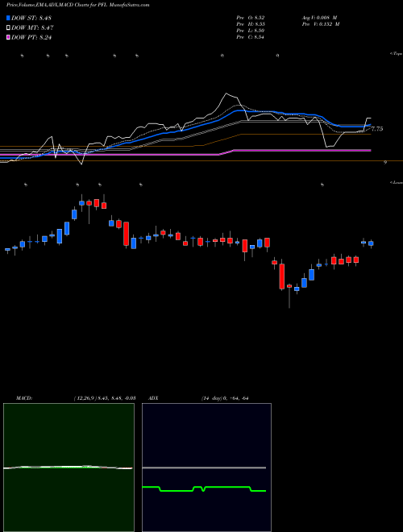Image resolution: width=403 pixels, height=532 pixels.
Task: Click the ADX values '(14 day) 0, +64, -64'
Action: [225, 398]
